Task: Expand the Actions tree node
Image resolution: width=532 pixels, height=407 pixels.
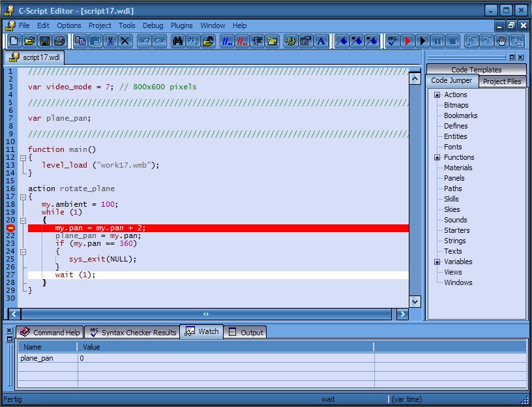Action: tap(437, 95)
